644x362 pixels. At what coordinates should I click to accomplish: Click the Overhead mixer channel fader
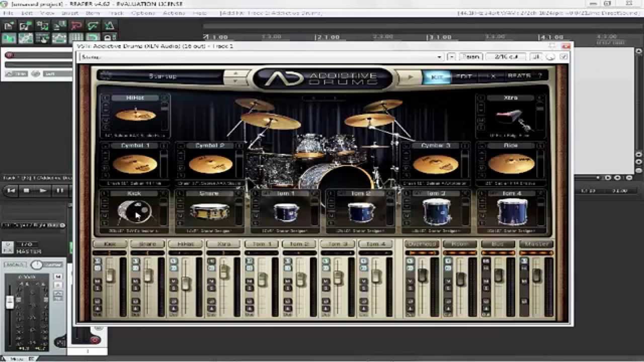pyautogui.click(x=423, y=275)
